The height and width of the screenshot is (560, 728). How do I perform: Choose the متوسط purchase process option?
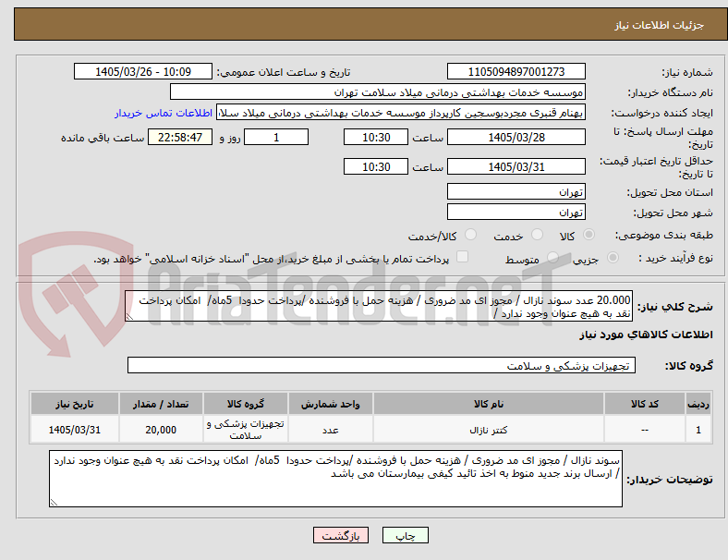point(552,257)
